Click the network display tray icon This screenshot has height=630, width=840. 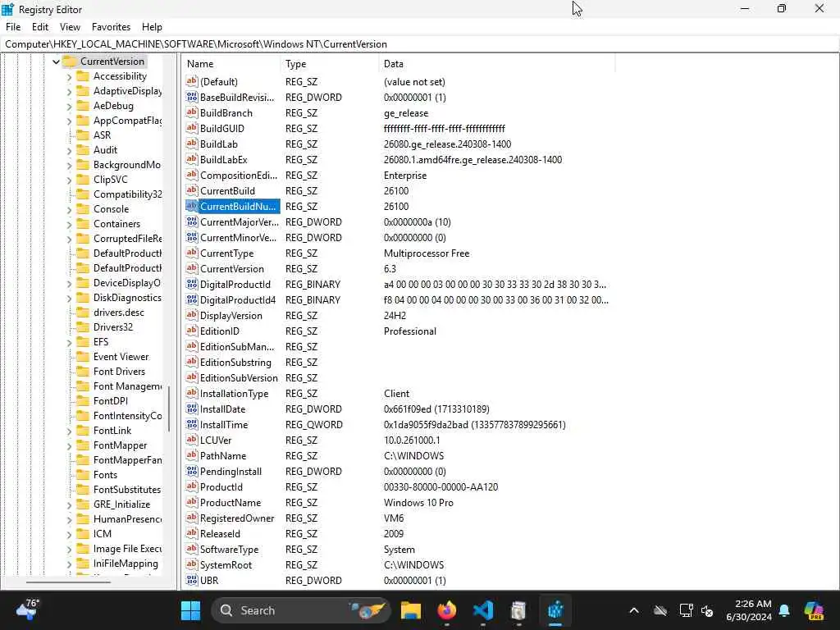click(x=686, y=610)
